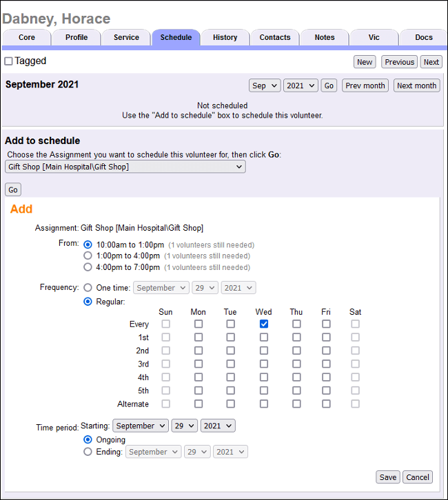This screenshot has height=500, width=448.
Task: Select the 1:00pm to 4:00pm shift
Action: pos(88,256)
